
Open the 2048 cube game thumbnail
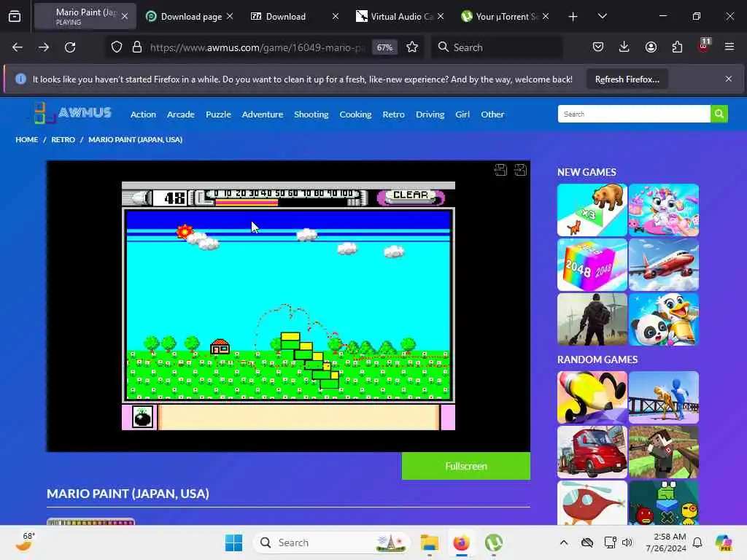pos(592,265)
